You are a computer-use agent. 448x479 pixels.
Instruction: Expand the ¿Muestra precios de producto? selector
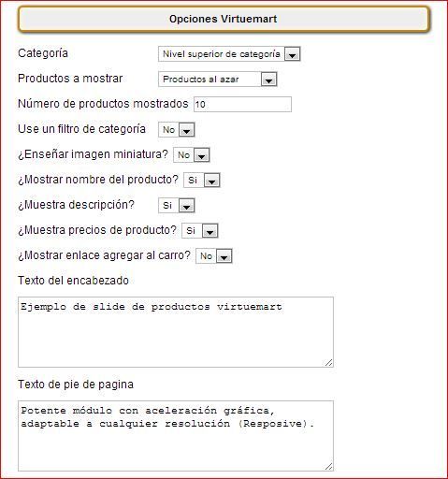coord(200,231)
